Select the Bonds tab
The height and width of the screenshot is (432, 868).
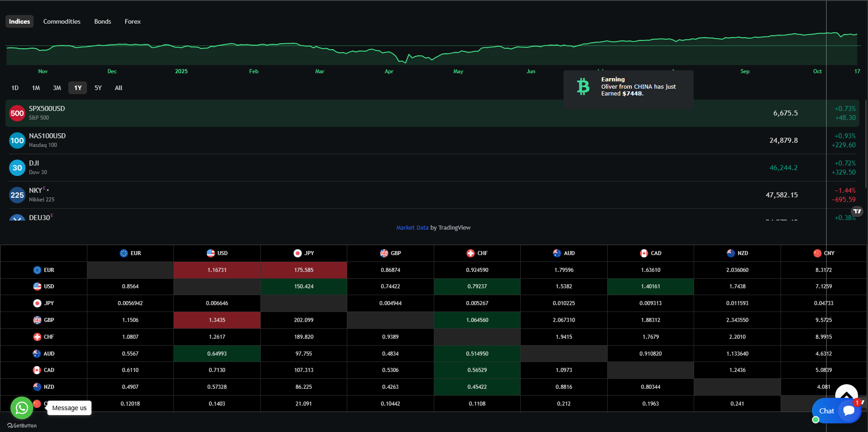pos(102,21)
